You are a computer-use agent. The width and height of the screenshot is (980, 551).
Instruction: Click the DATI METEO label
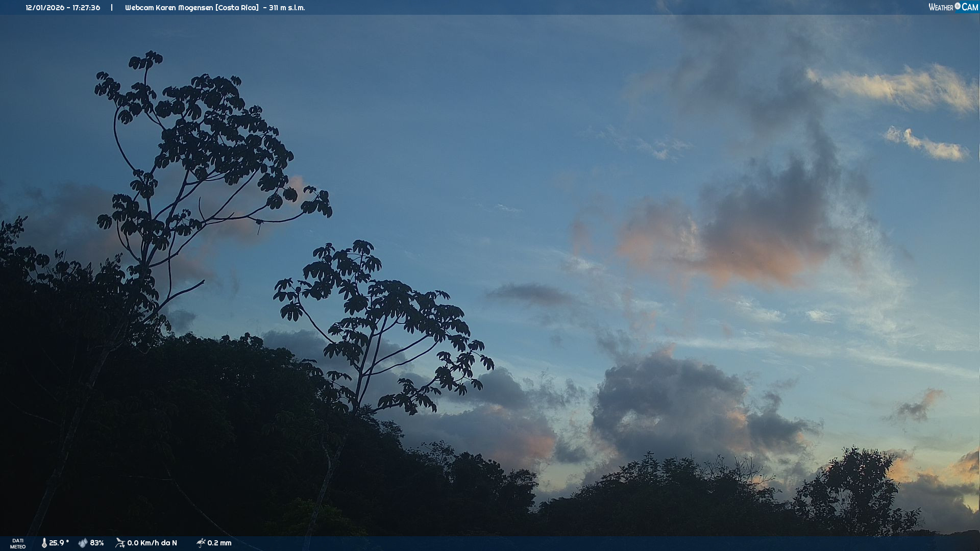click(x=18, y=543)
